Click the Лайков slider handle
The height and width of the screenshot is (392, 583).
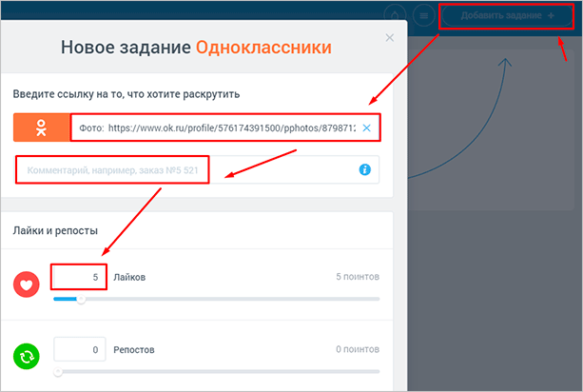[x=81, y=299]
